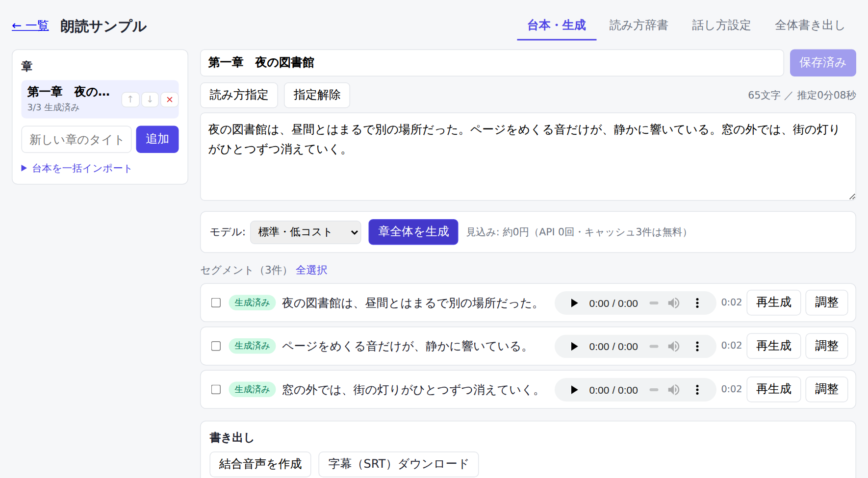This screenshot has height=478, width=868.
Task: Click 調整 for segment 夜の図書館は
Action: (x=827, y=302)
